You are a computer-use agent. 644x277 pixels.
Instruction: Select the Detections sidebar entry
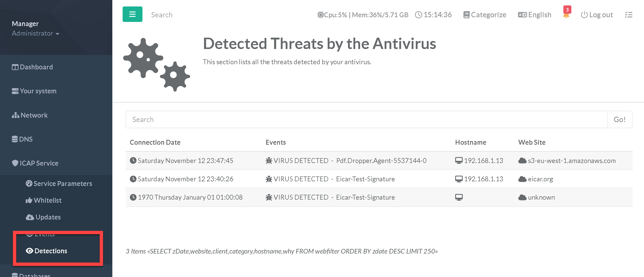[50, 251]
